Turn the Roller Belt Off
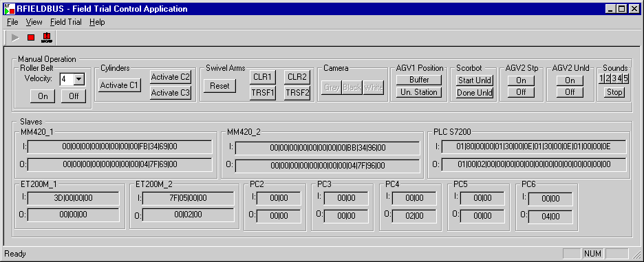 coord(74,96)
